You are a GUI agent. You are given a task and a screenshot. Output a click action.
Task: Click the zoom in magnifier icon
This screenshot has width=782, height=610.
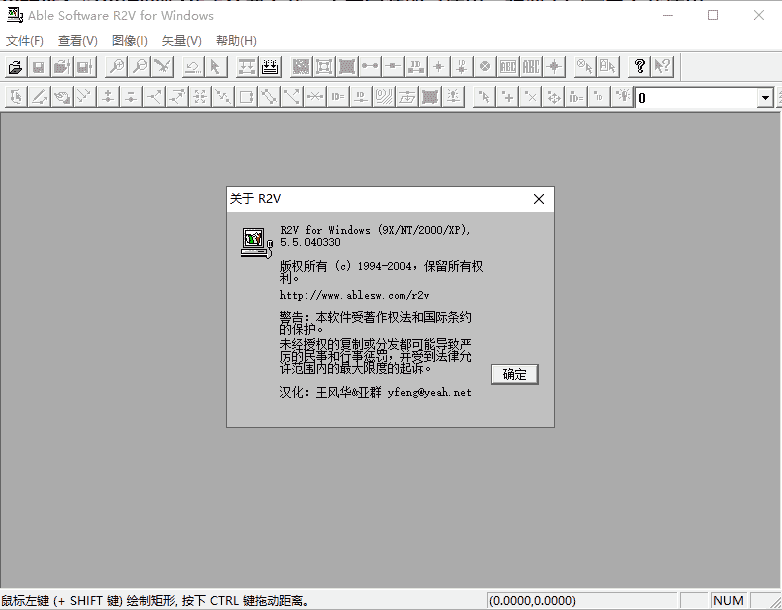point(117,66)
